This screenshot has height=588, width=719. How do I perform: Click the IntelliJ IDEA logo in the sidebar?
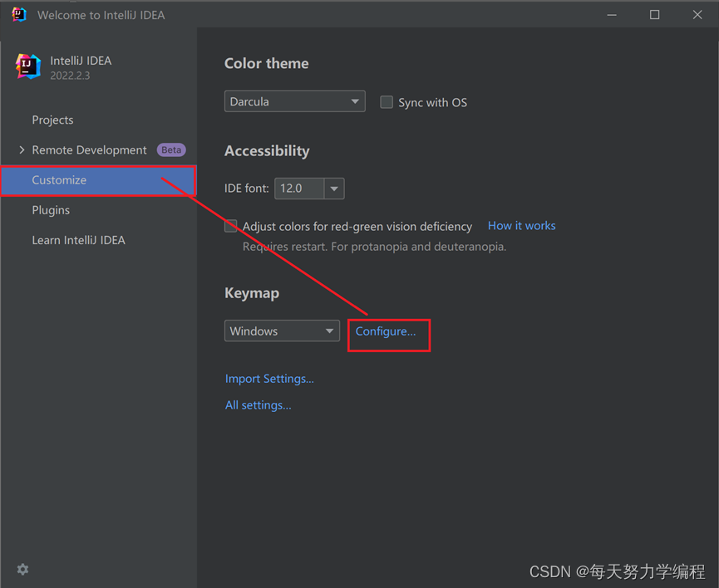tap(27, 66)
